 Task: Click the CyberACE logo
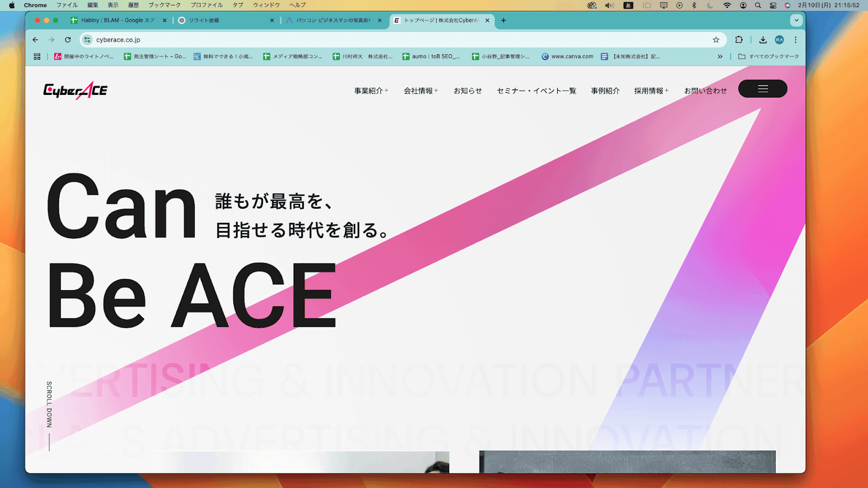tap(75, 91)
